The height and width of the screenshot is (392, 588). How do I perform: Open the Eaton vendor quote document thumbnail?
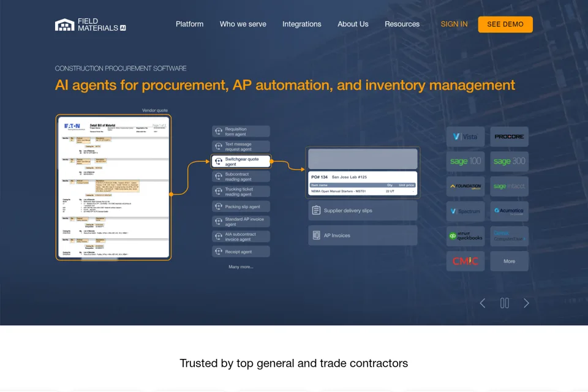coord(113,187)
